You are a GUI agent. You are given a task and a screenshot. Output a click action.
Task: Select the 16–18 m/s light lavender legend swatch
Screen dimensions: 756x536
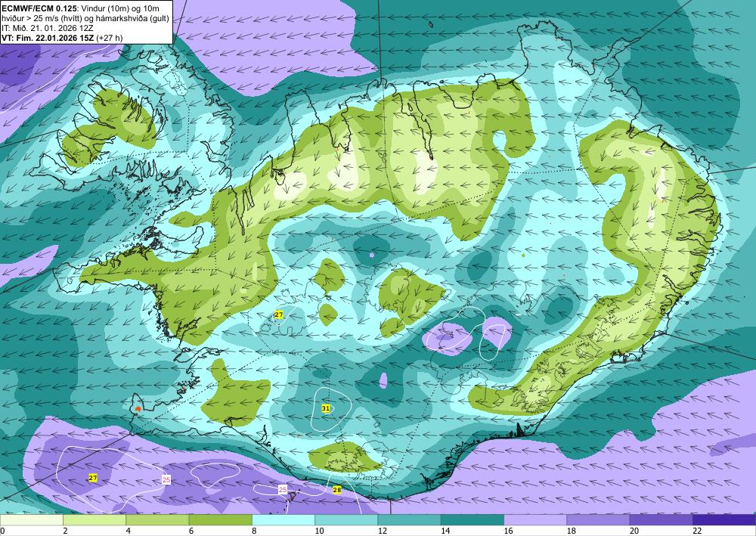click(x=535, y=519)
